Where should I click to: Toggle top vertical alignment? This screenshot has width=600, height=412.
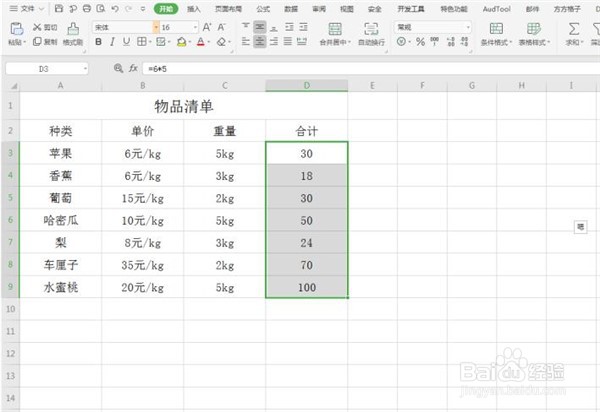point(246,27)
